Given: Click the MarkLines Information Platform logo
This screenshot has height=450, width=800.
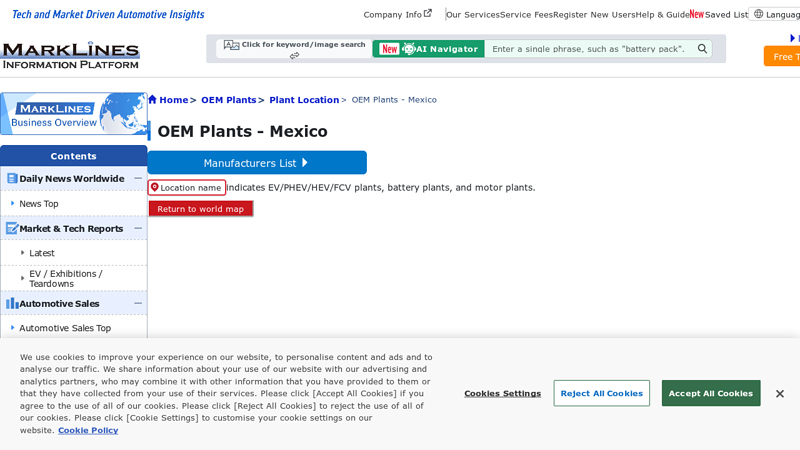Looking at the screenshot, I should [70, 55].
